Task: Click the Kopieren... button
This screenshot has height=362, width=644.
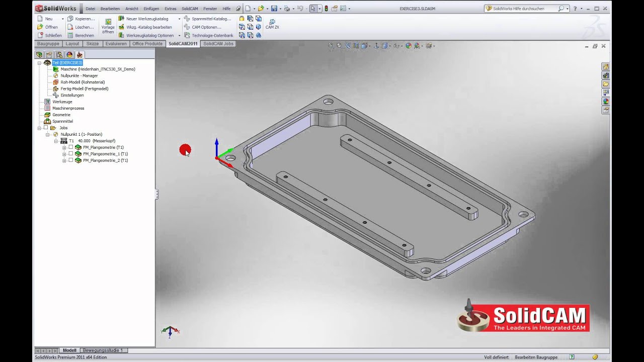Action: point(81,19)
